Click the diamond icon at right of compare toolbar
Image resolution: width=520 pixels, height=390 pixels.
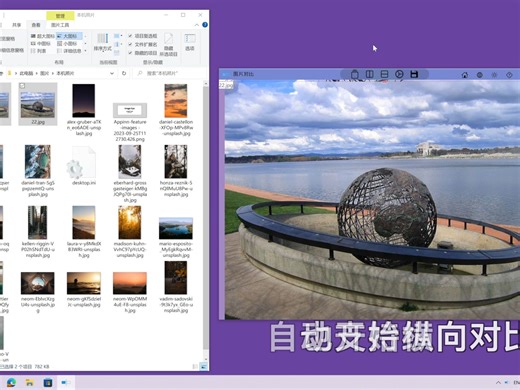509,75
